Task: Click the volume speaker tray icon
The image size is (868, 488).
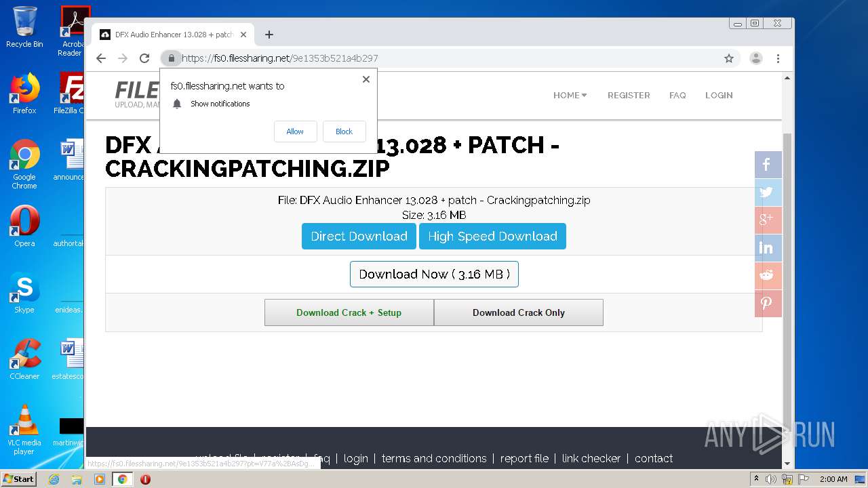Action: click(771, 479)
